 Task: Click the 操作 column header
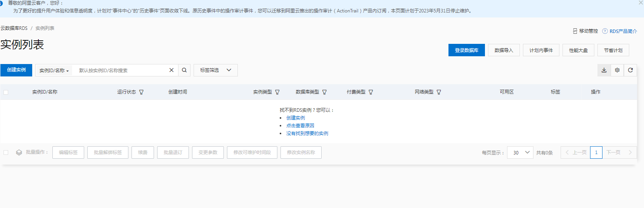596,92
